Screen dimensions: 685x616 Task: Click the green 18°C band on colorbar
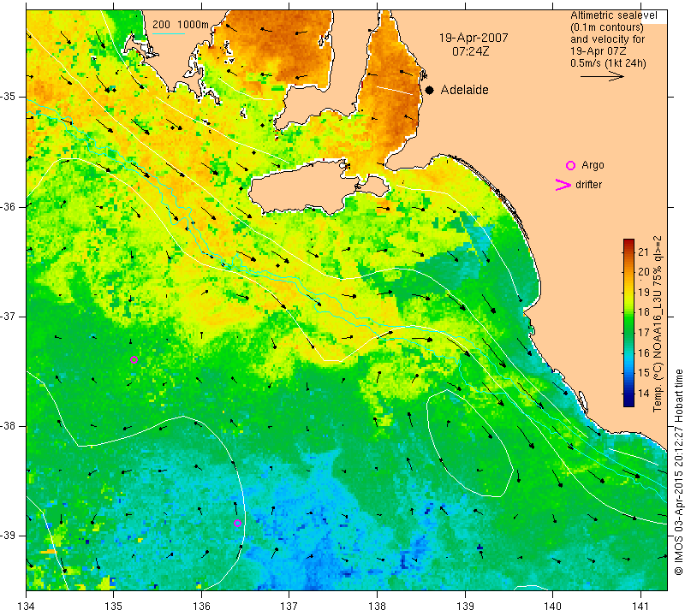pyautogui.click(x=628, y=311)
